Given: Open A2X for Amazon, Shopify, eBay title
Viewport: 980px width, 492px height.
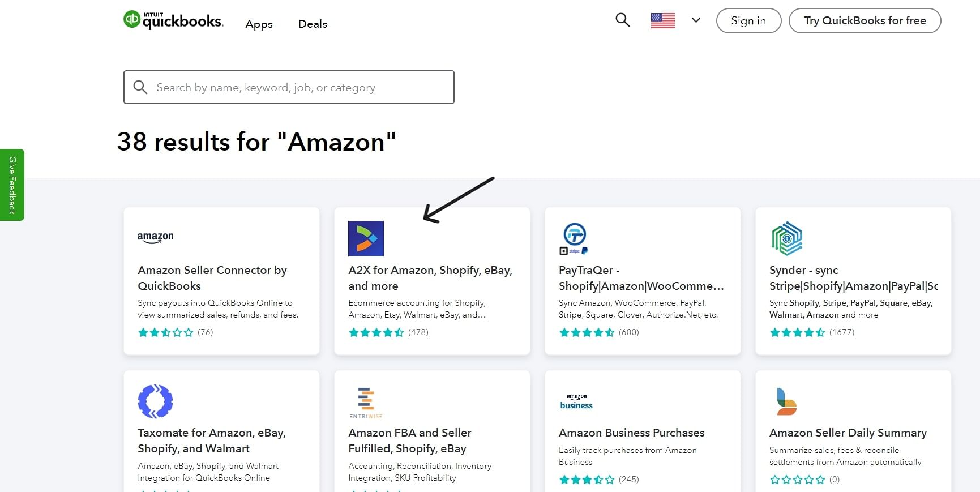Looking at the screenshot, I should pos(430,278).
